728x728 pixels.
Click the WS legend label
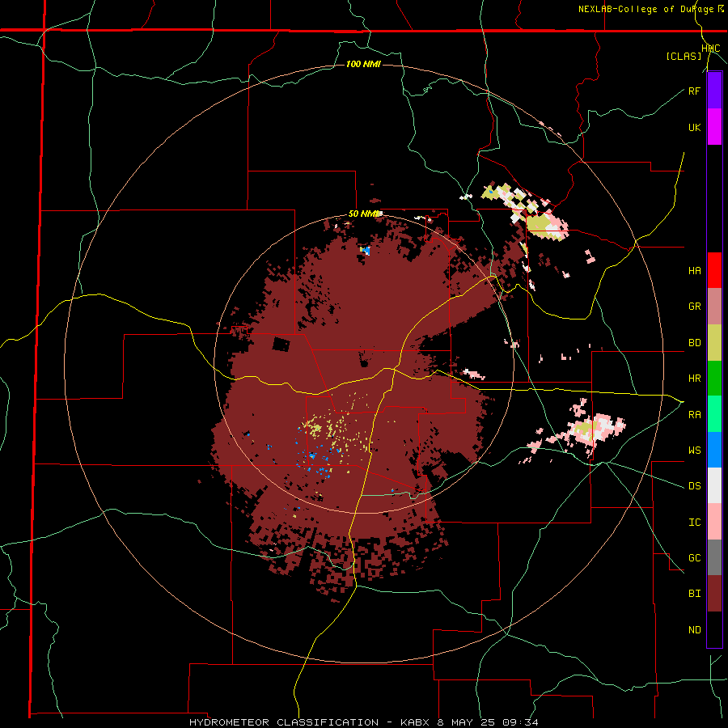[695, 451]
